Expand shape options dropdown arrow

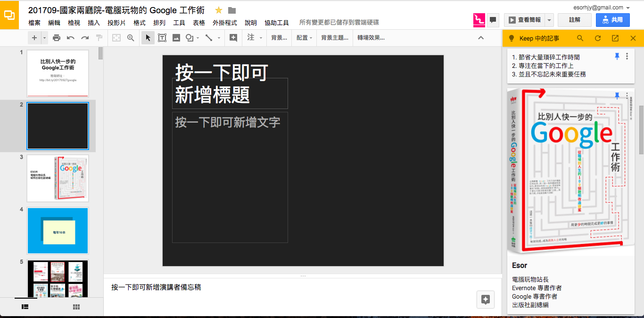(x=198, y=38)
